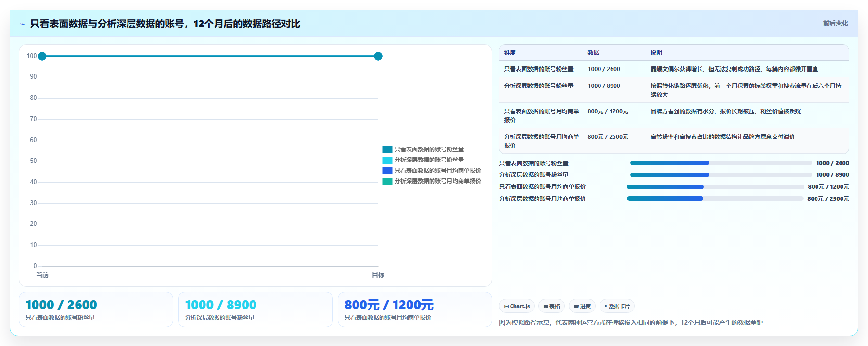Select table cell 分析深层数据的账号粉丝量
This screenshot has height=346, width=868.
click(538, 86)
